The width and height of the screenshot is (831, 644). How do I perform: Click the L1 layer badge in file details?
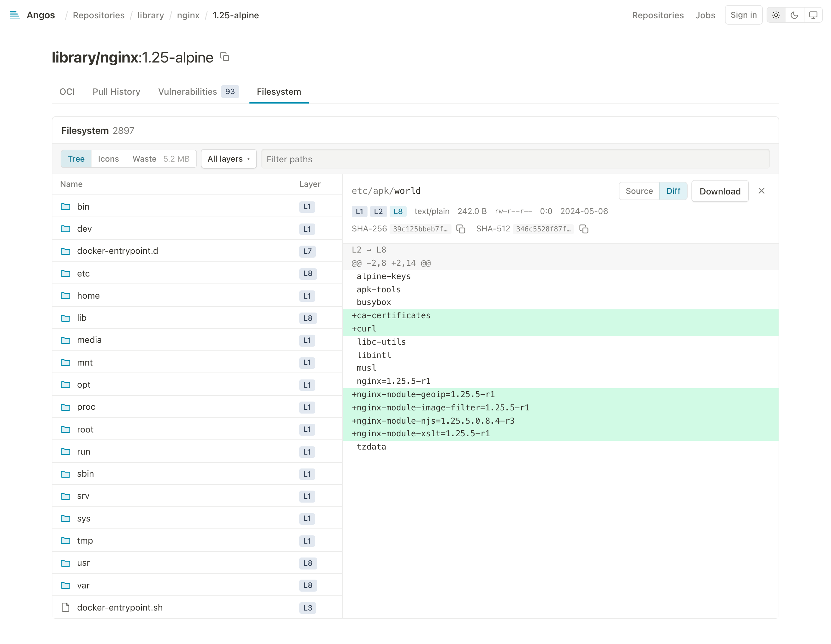359,212
